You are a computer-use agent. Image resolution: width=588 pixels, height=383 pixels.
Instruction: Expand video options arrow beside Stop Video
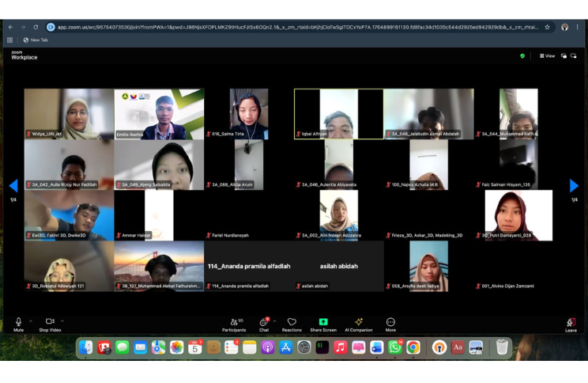62,321
